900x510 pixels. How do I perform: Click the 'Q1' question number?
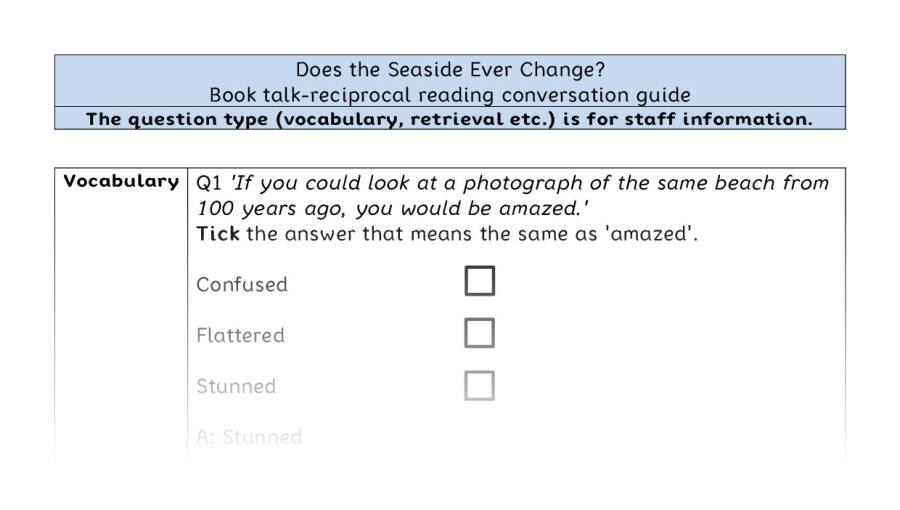tap(209, 183)
